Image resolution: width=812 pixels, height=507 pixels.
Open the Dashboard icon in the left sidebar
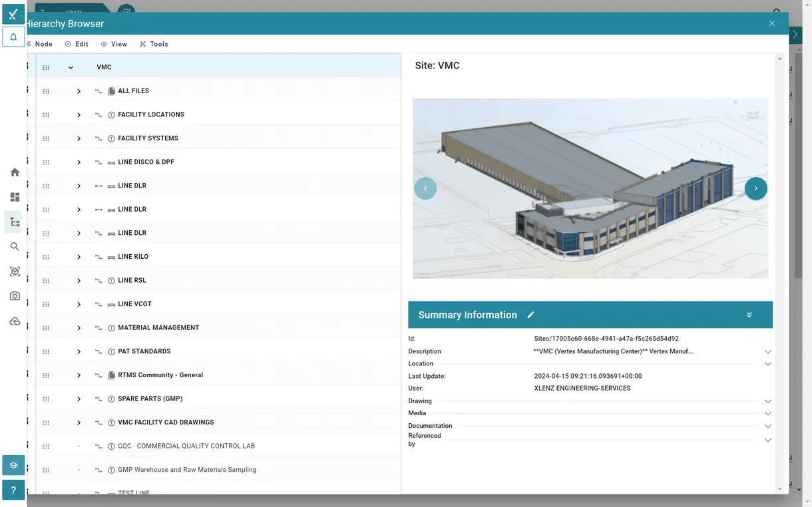[15, 197]
